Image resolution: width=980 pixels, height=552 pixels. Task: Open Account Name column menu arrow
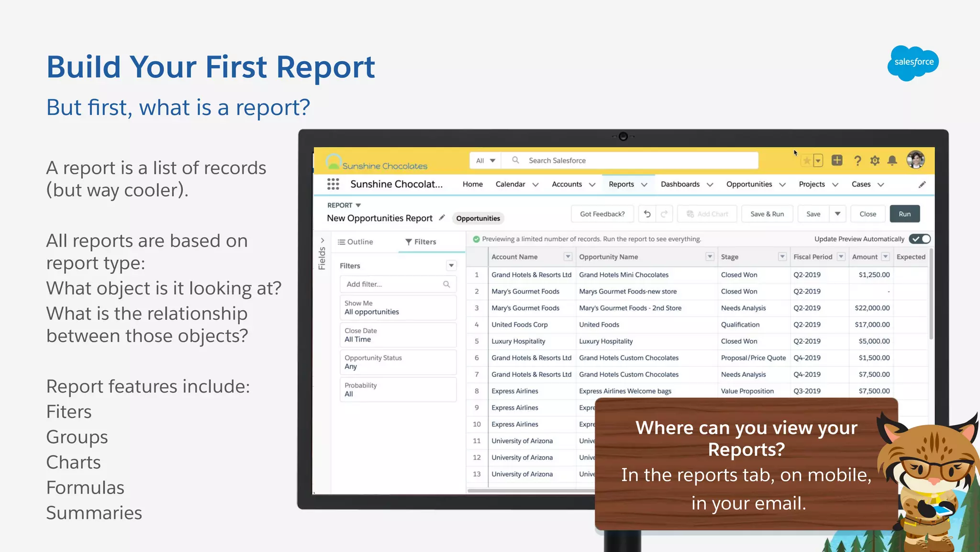pyautogui.click(x=568, y=257)
